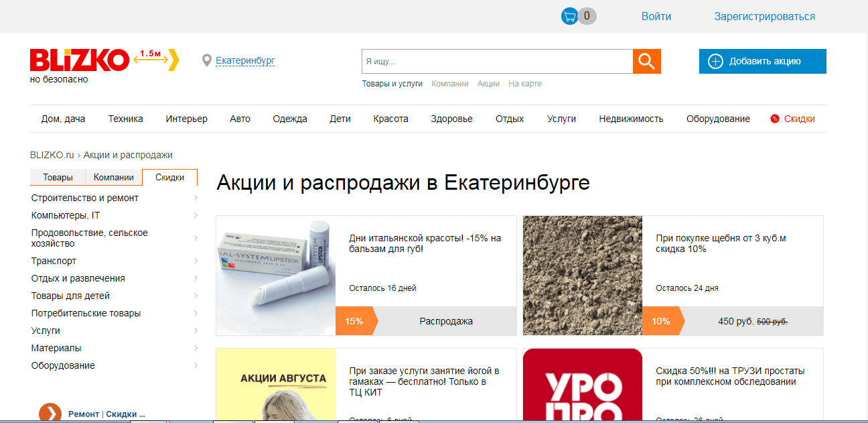Click the orange search magnifier button

point(647,61)
